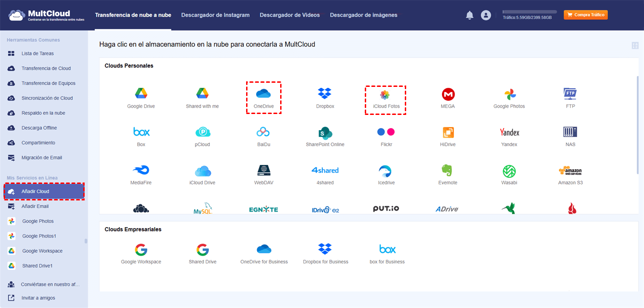Choose the ADrive cloud icon
Screen dimensions: 644x308
pyautogui.click(x=447, y=209)
